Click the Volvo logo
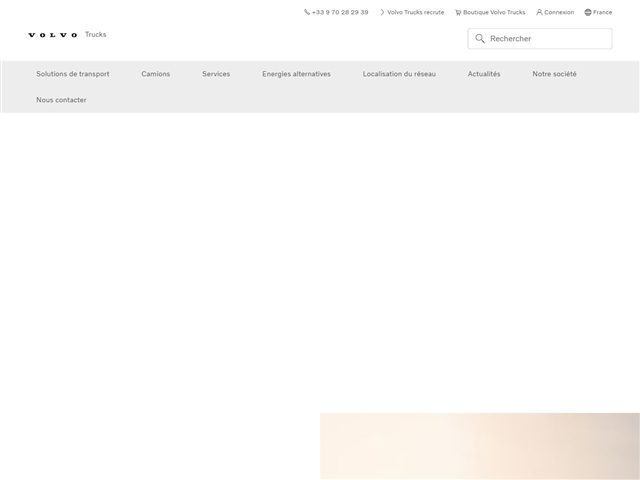This screenshot has width=640, height=480. 52,35
